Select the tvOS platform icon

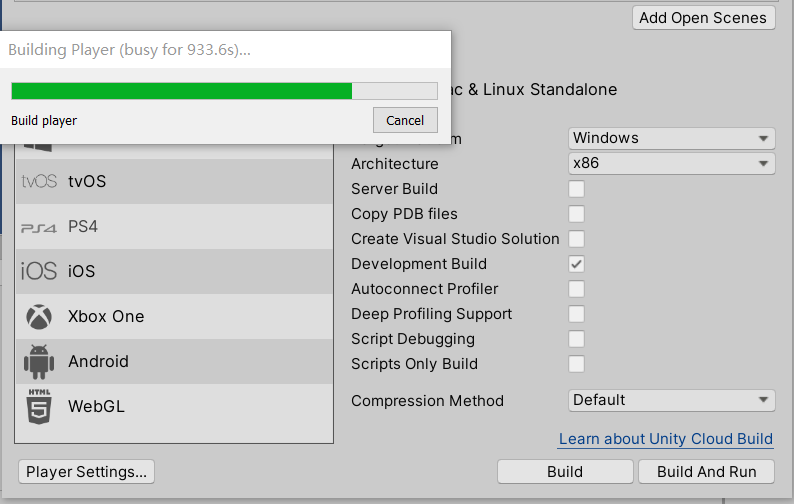(39, 181)
